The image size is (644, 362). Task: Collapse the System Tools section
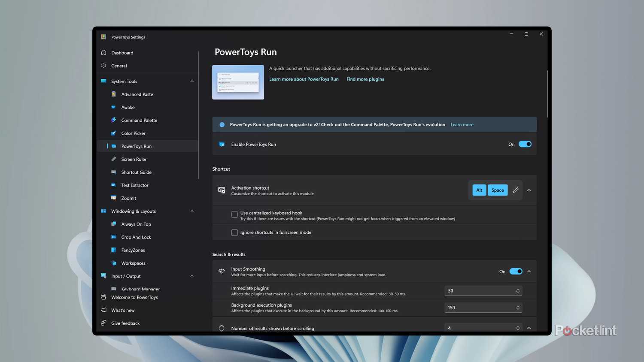[192, 81]
